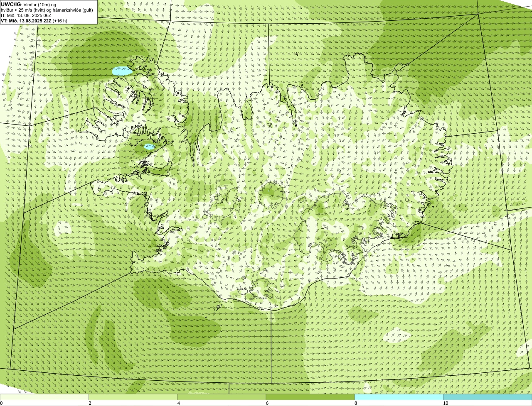
Task: Click the light green 2–4 legend swatch
Action: click(133, 397)
